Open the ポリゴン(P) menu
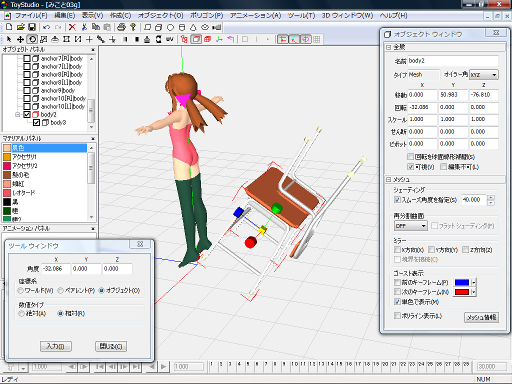This screenshot has width=512, height=384. coord(206,15)
